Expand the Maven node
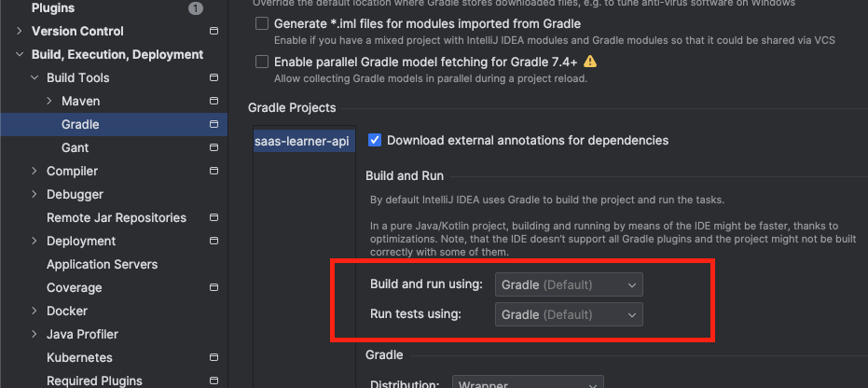Viewport: 868px width, 388px height. tap(49, 101)
